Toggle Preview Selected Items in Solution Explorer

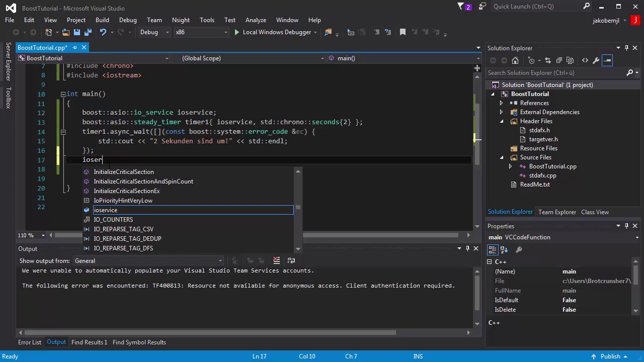coord(607,60)
